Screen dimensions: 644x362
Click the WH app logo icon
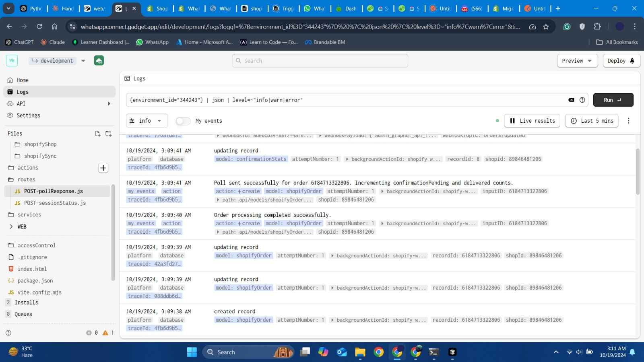tap(12, 61)
